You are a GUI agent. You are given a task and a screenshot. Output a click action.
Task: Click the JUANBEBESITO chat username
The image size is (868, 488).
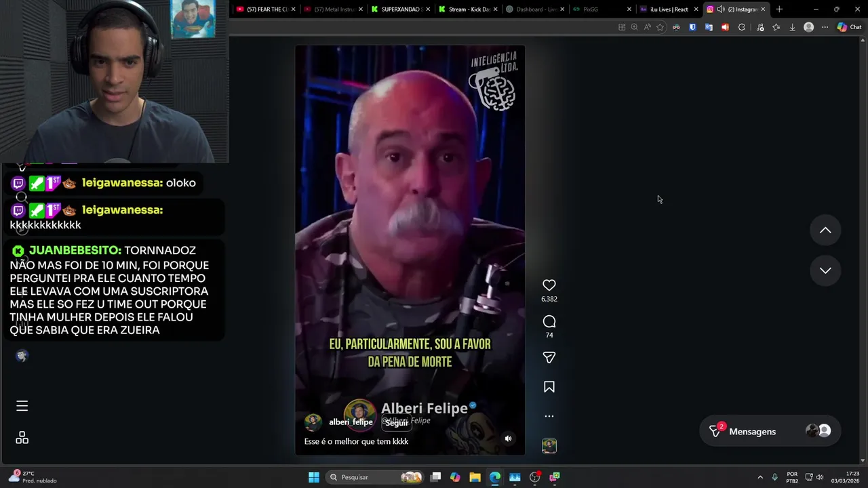click(x=74, y=251)
